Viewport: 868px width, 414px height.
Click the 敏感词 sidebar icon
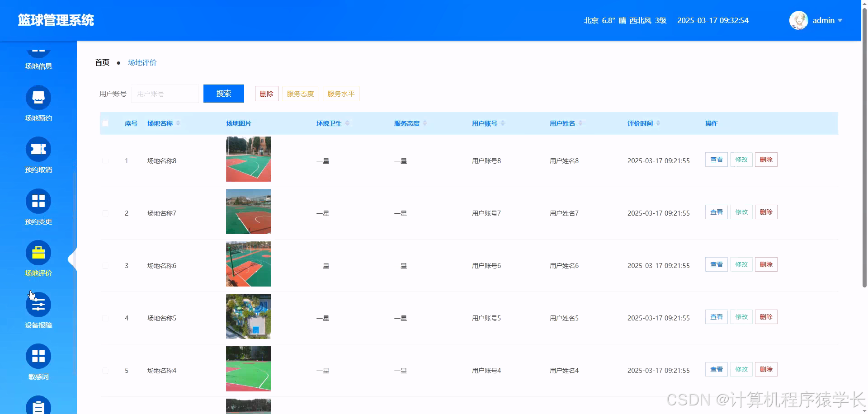(38, 356)
